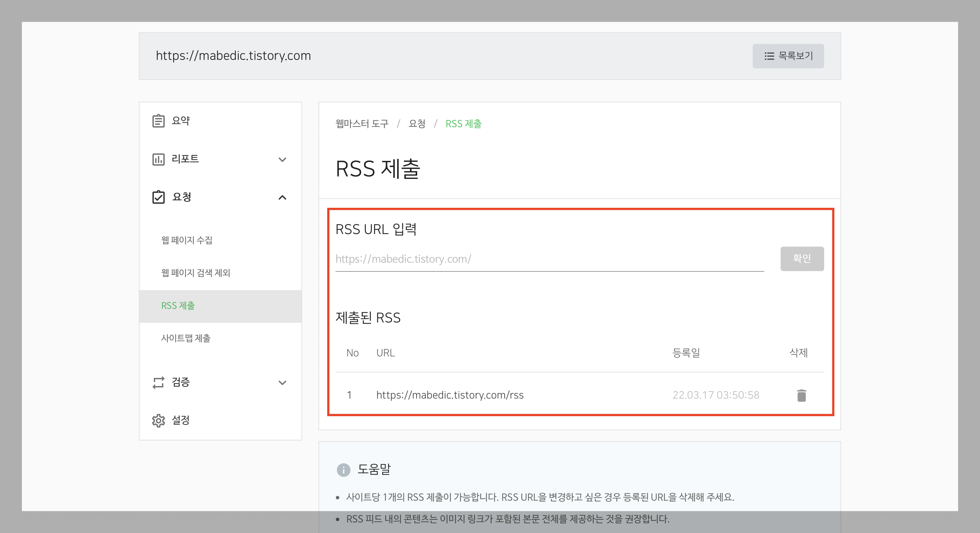The image size is (980, 533).
Task: Click the 요청 breadcrumb link
Action: (x=416, y=124)
